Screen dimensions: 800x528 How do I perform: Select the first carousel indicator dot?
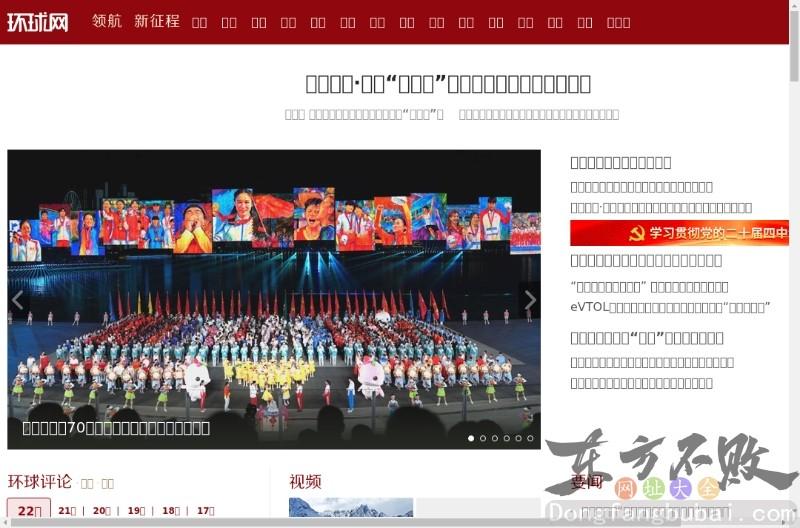tap(471, 438)
